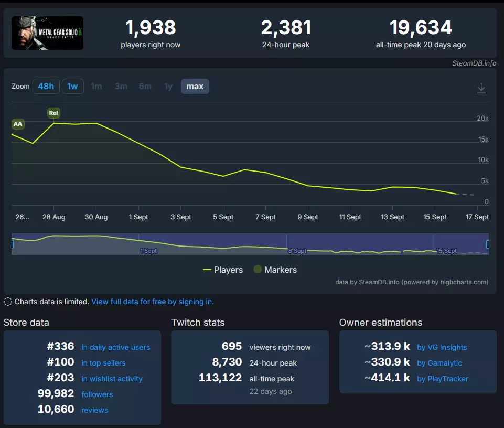Click the 8 Sept label in navigator

point(297,251)
